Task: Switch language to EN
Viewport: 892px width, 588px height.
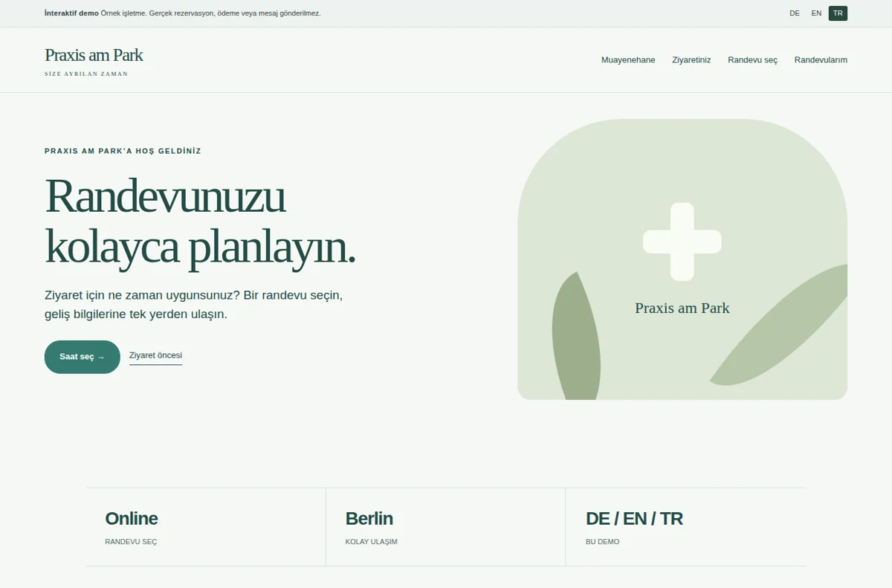Action: [x=816, y=13]
